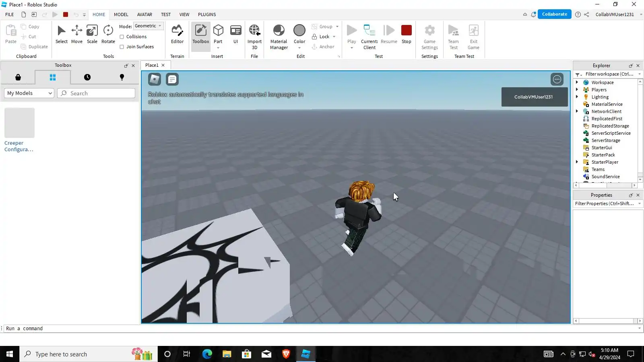Enable the Collisions checkbox
This screenshot has height=362, width=644.
click(122, 37)
